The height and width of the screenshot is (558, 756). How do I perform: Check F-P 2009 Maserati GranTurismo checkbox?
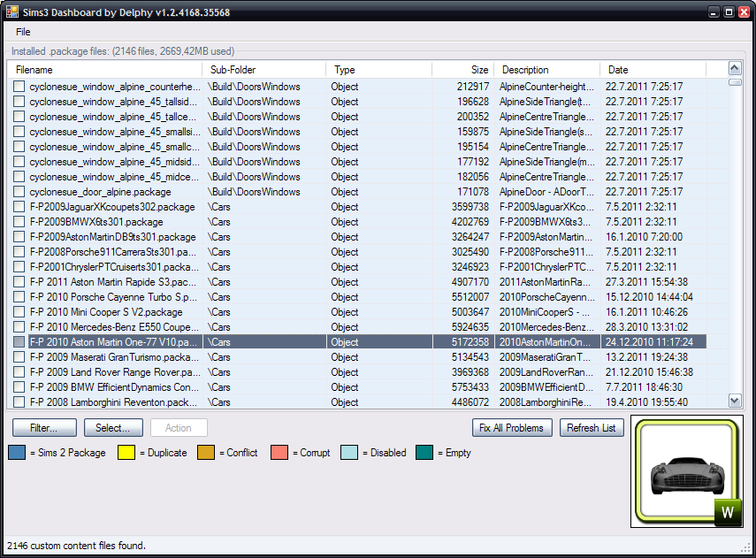point(19,357)
